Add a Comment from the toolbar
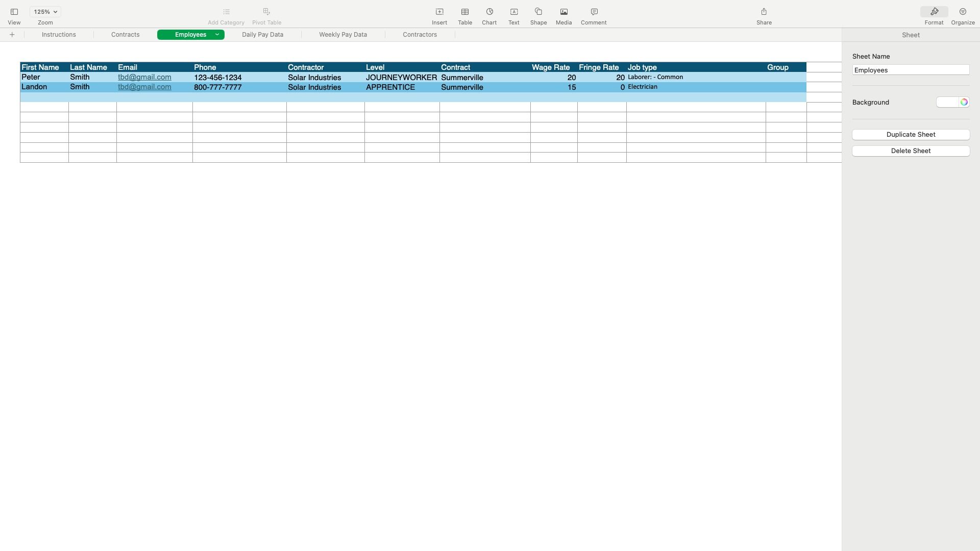The image size is (980, 551). pos(594,12)
